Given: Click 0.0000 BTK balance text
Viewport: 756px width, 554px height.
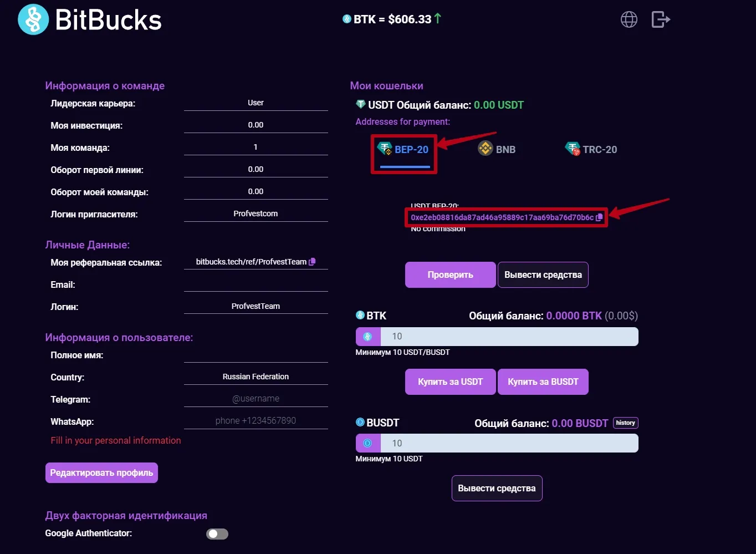Looking at the screenshot, I should [x=574, y=316].
